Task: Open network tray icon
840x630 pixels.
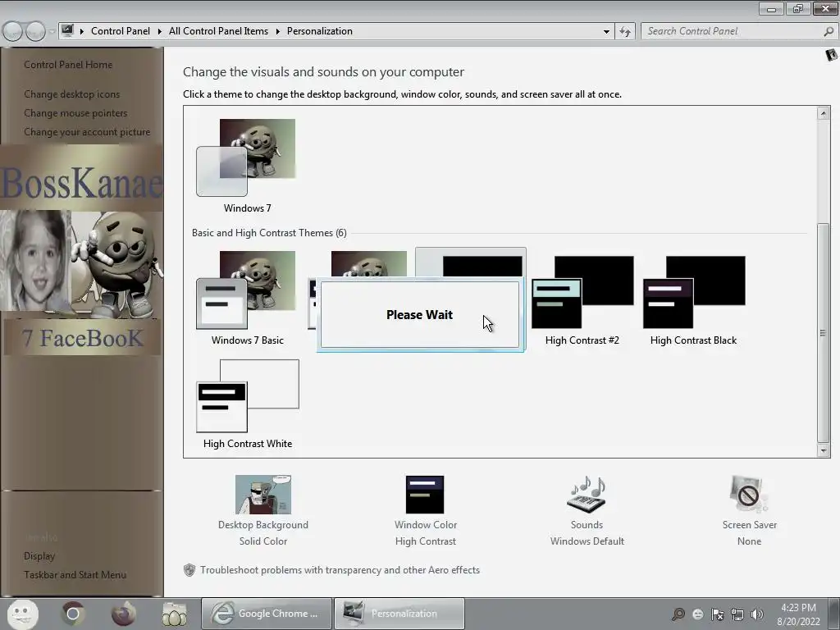Action: click(737, 614)
